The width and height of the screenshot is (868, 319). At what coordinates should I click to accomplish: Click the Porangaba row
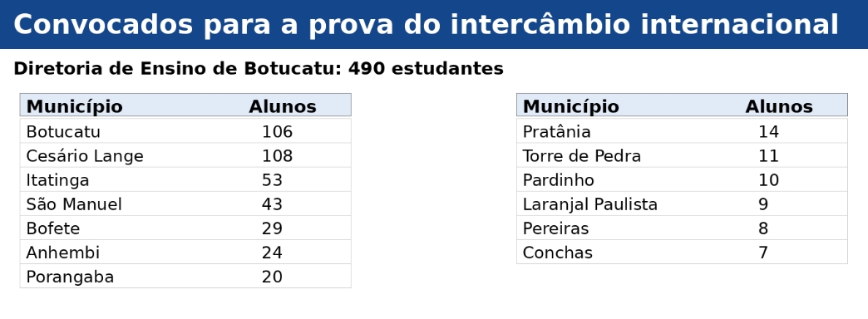pyautogui.click(x=185, y=276)
